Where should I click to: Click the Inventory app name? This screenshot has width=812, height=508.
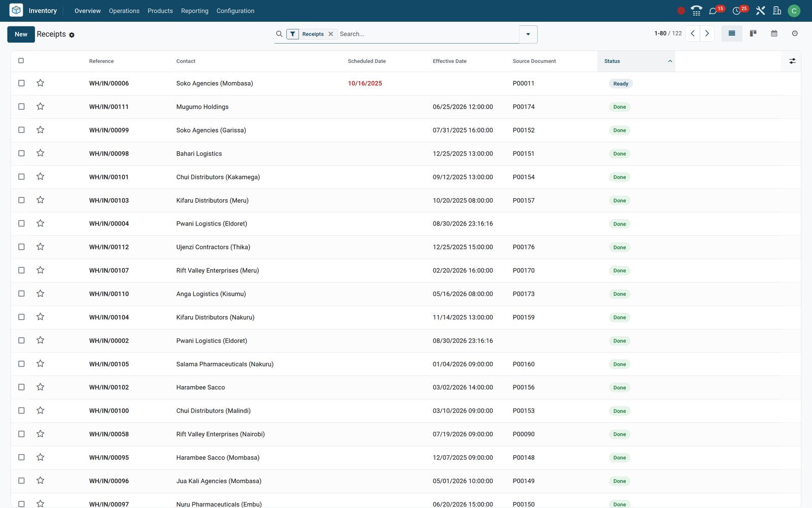click(43, 11)
